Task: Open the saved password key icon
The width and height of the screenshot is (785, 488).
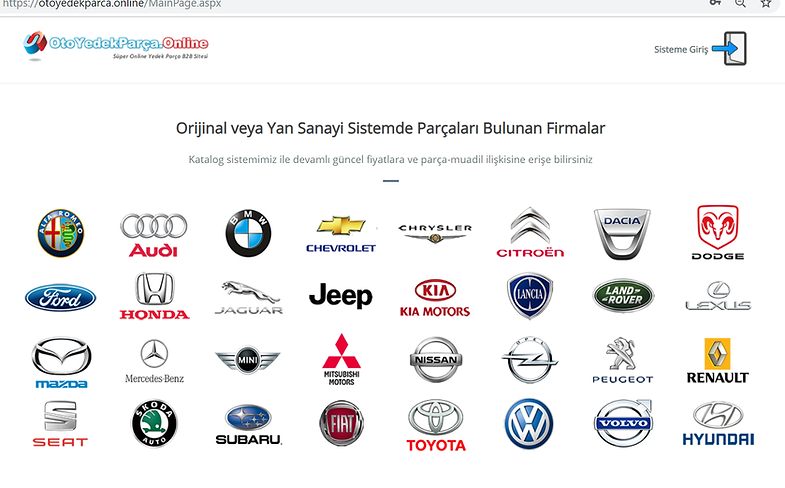Action: pos(715,3)
